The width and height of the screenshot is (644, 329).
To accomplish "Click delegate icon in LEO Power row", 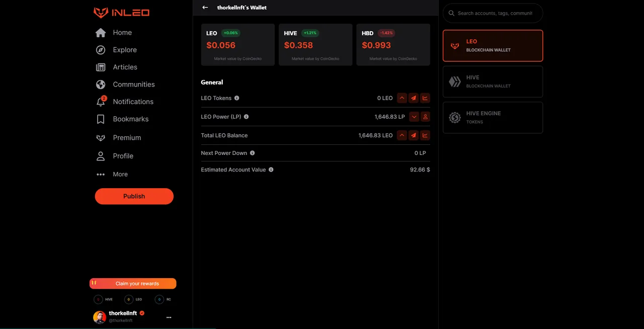I will (425, 117).
